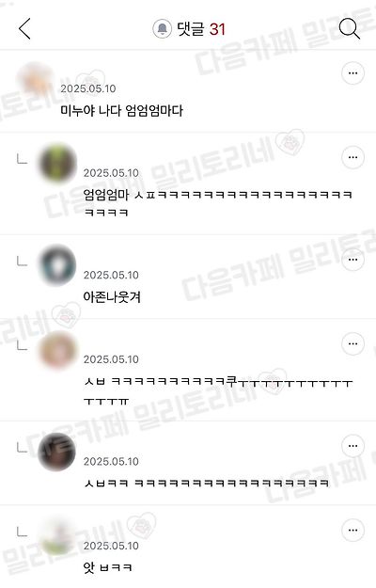376x588 pixels.
Task: Open more options for 엄엄엄마 reply
Action: pos(352,157)
